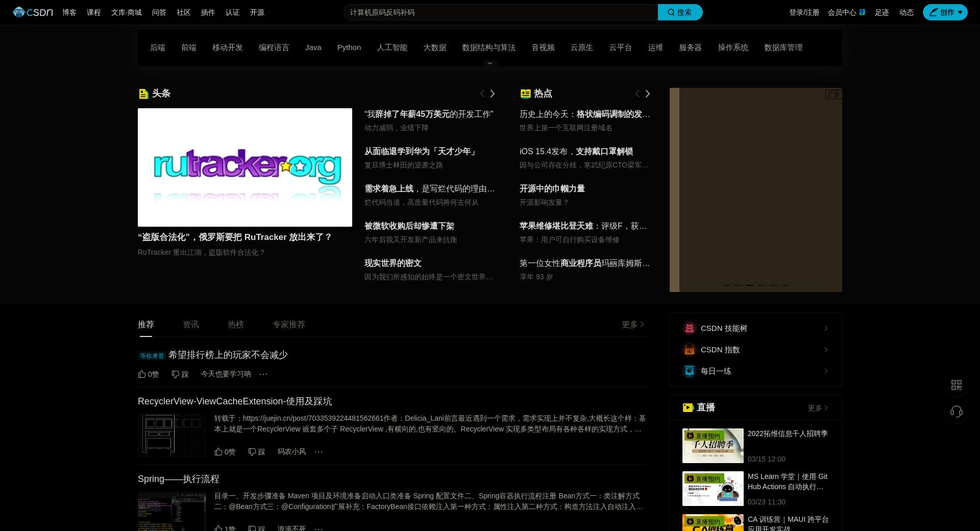Screen dimensions: 980x531
Task: Switch to 专家推荐 tab
Action: tap(289, 324)
